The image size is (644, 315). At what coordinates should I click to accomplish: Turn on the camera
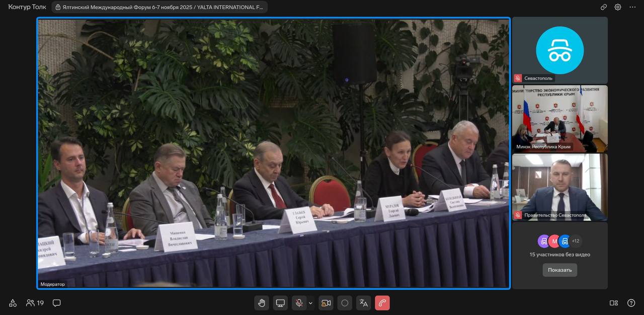[326, 303]
